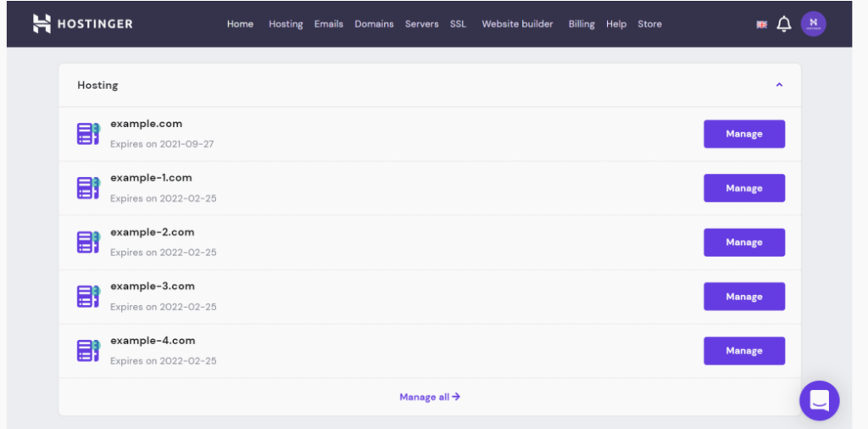The image size is (868, 429).
Task: Click the example.com hosting icon
Action: pyautogui.click(x=88, y=134)
